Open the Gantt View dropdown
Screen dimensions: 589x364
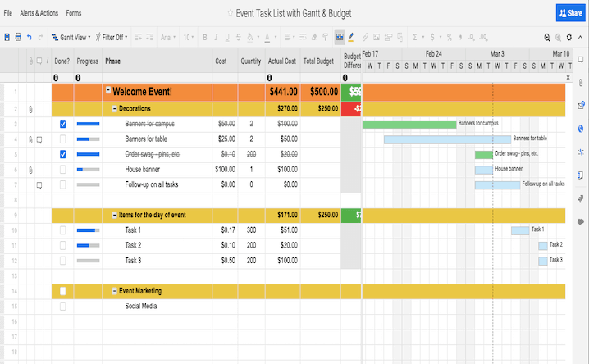(71, 38)
